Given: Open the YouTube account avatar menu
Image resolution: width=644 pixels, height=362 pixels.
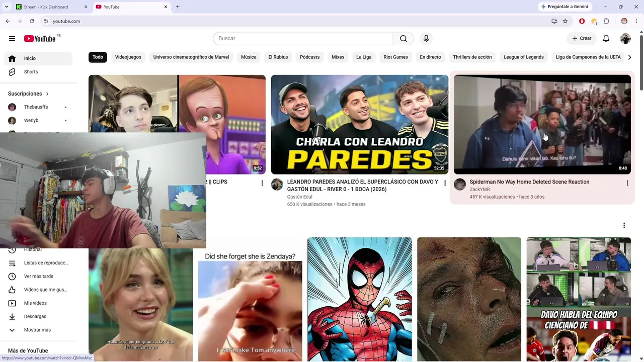Looking at the screenshot, I should tap(625, 39).
